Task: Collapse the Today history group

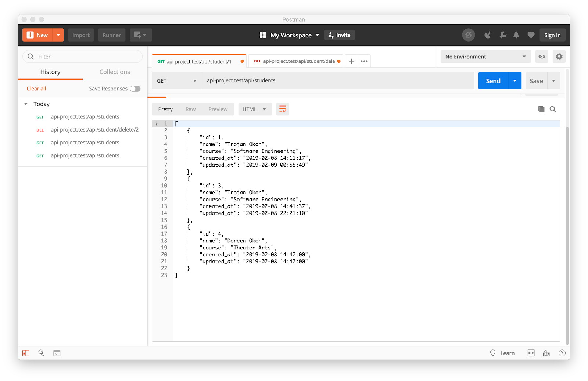Action: click(x=26, y=104)
